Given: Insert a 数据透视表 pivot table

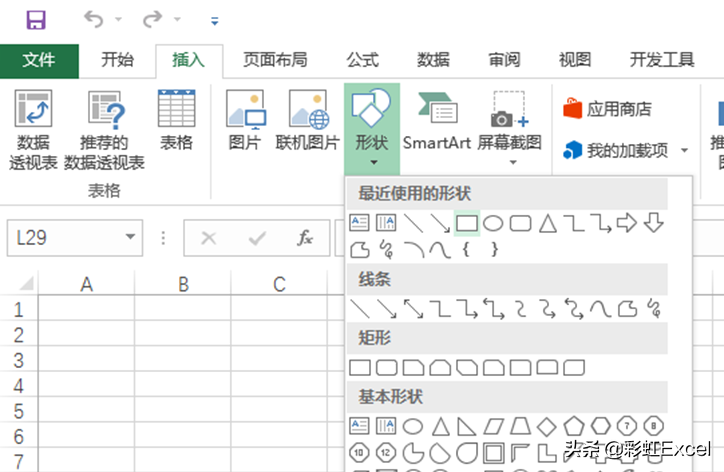Looking at the screenshot, I should click(x=33, y=130).
